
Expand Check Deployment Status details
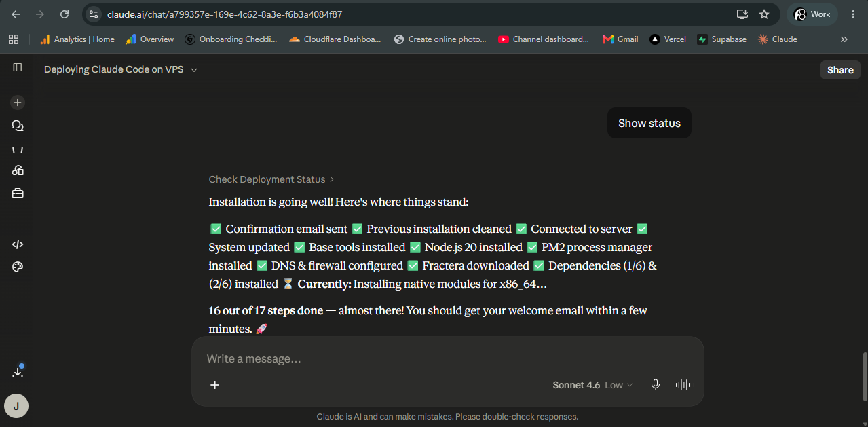coord(271,179)
